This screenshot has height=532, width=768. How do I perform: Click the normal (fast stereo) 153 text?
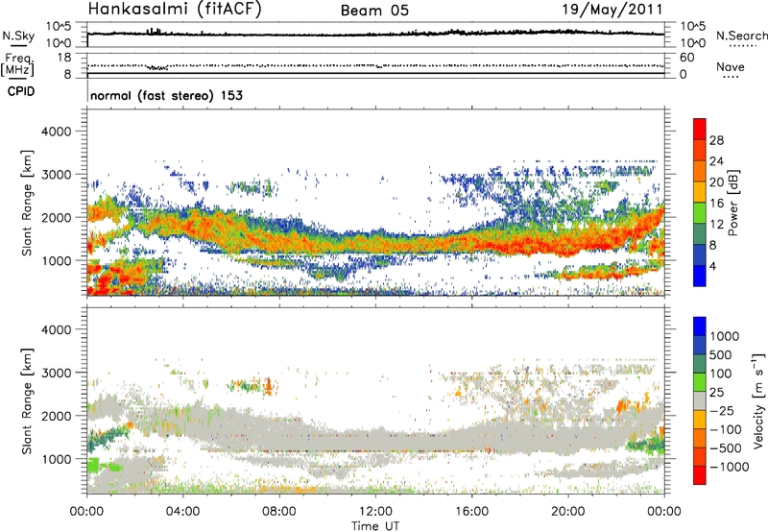coord(166,95)
